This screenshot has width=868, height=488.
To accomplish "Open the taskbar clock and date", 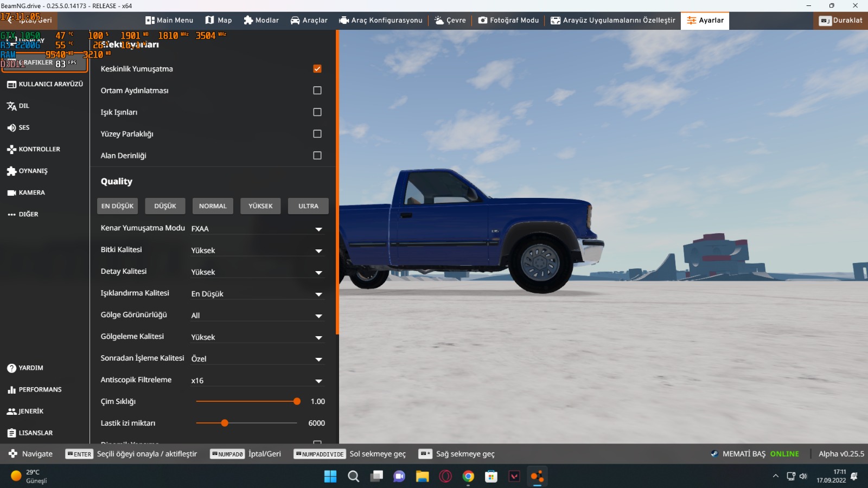I will click(832, 476).
